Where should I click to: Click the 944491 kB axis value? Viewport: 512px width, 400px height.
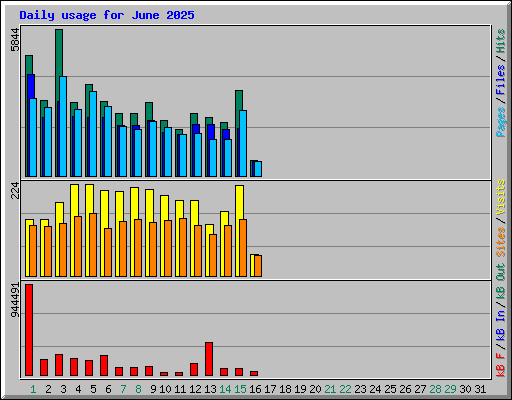(15, 300)
